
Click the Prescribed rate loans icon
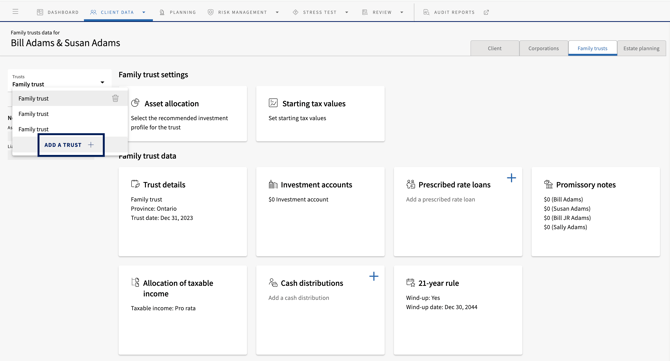(x=411, y=184)
